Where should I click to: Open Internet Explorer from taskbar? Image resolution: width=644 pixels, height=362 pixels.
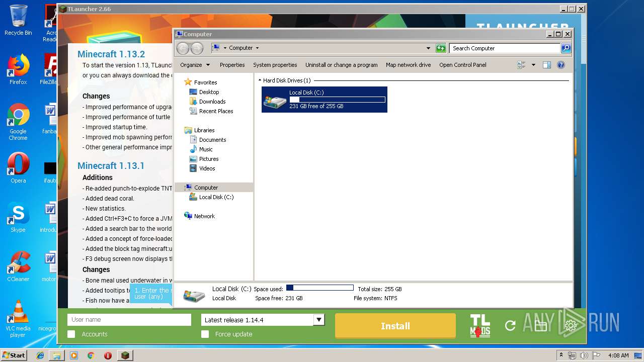coord(40,355)
